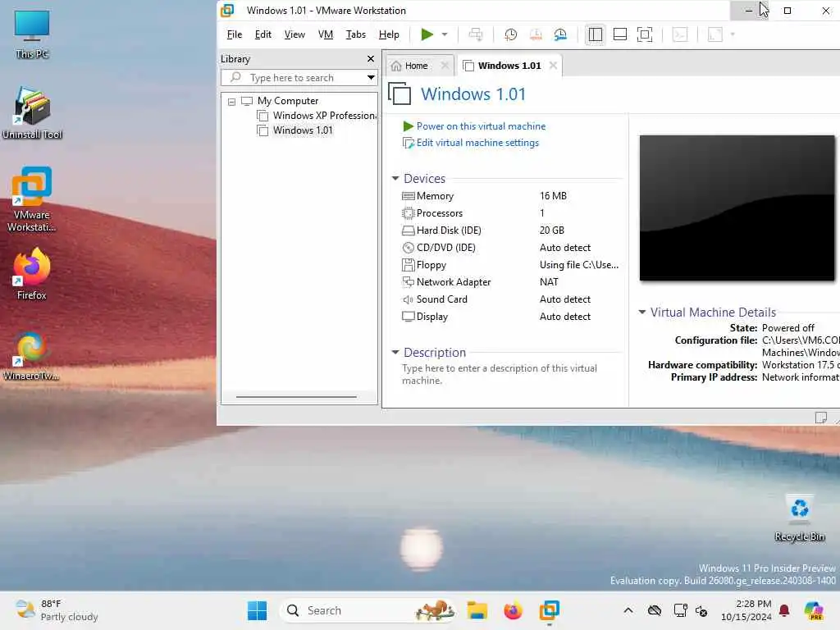Open This PC desktop icon
This screenshot has width=840, height=630.
[x=32, y=34]
